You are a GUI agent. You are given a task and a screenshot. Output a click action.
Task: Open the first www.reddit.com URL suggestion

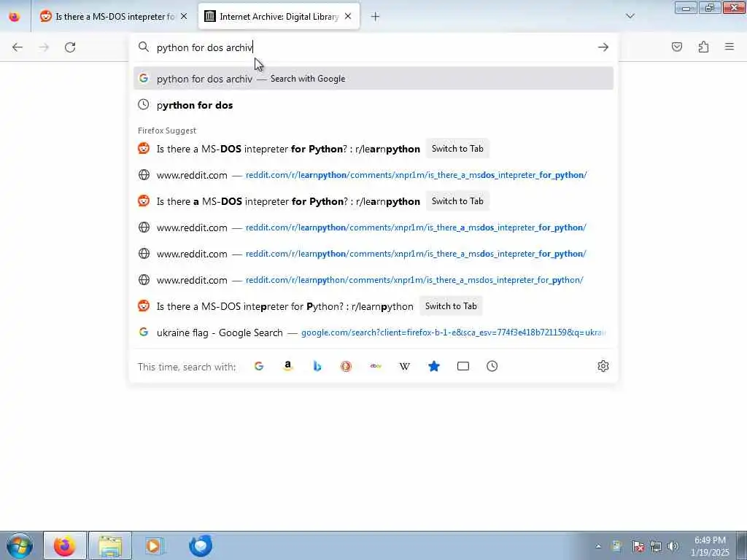(x=373, y=175)
